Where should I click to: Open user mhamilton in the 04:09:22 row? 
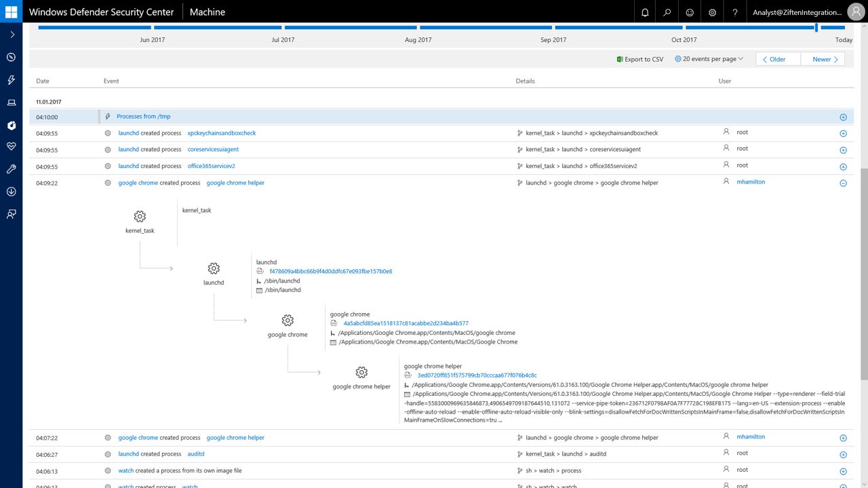click(x=751, y=182)
